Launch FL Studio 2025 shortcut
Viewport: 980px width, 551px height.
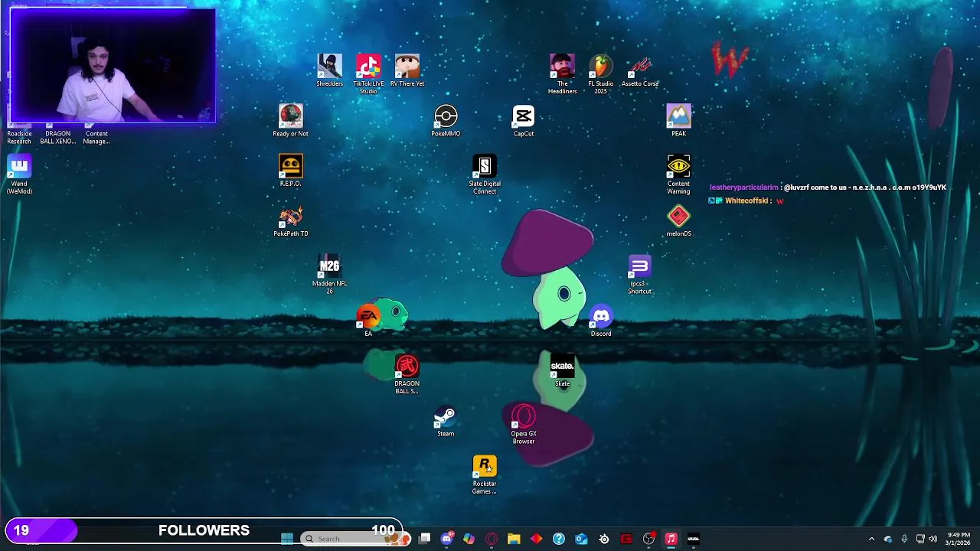click(601, 74)
